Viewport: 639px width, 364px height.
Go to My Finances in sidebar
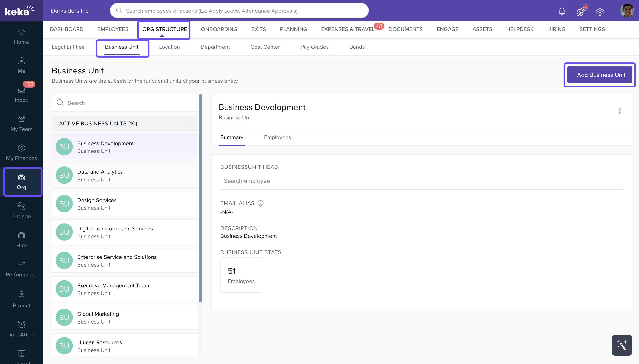click(22, 152)
